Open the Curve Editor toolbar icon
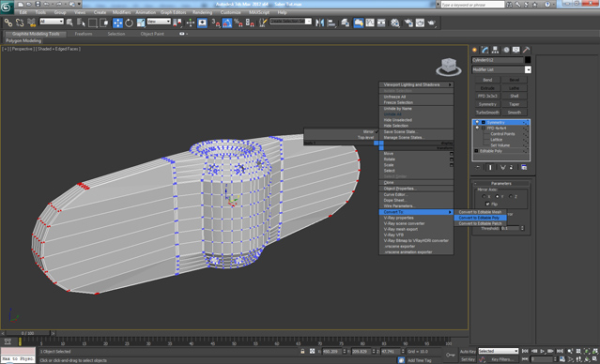600x364 pixels. [x=370, y=23]
